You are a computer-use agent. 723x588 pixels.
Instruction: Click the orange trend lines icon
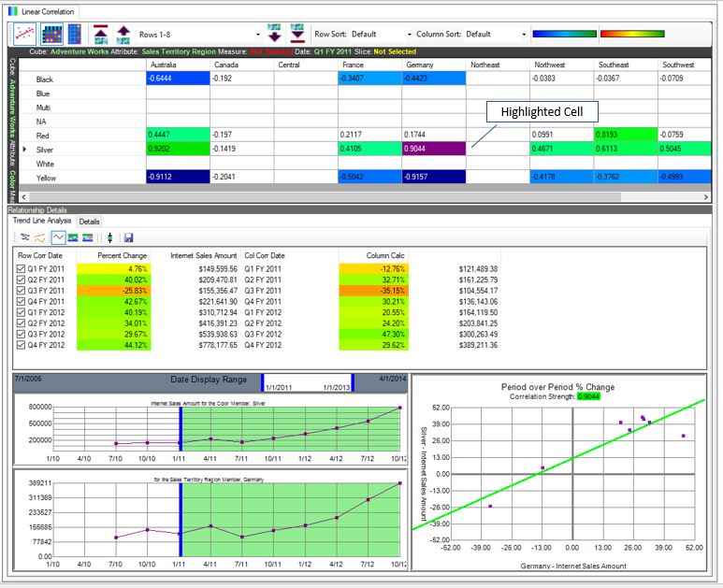(x=40, y=237)
